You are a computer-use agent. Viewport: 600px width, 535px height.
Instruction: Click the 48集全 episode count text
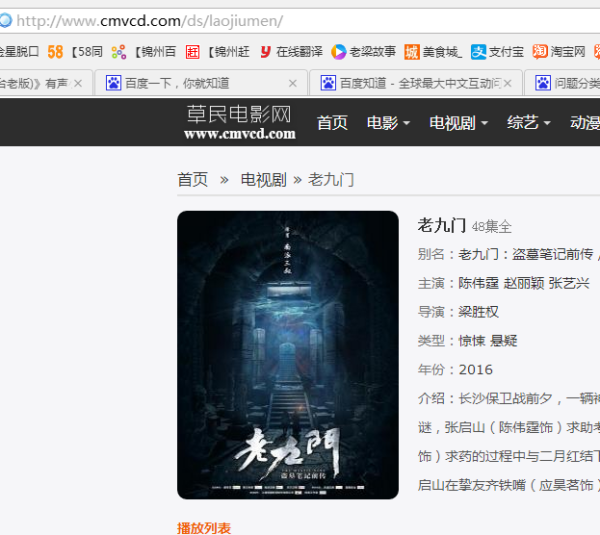click(x=491, y=227)
